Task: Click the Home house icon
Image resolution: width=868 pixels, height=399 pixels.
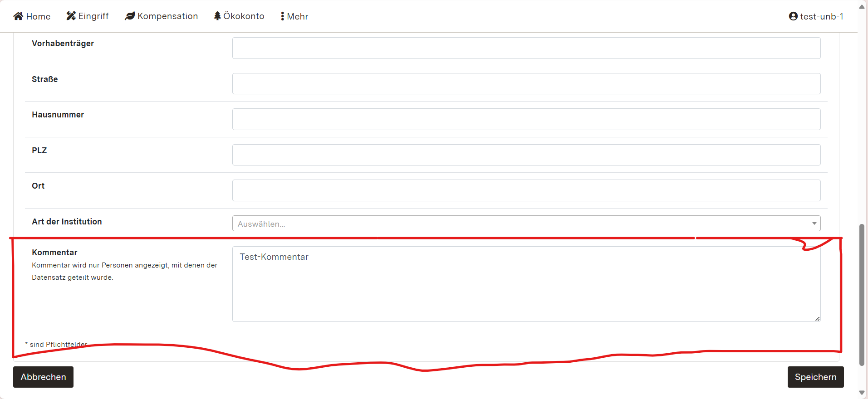Action: coord(18,16)
